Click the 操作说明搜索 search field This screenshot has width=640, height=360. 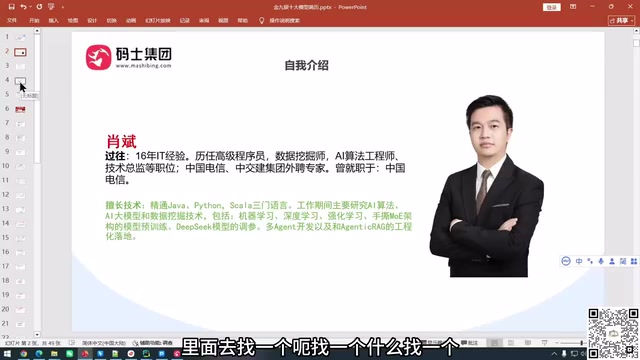click(284, 20)
